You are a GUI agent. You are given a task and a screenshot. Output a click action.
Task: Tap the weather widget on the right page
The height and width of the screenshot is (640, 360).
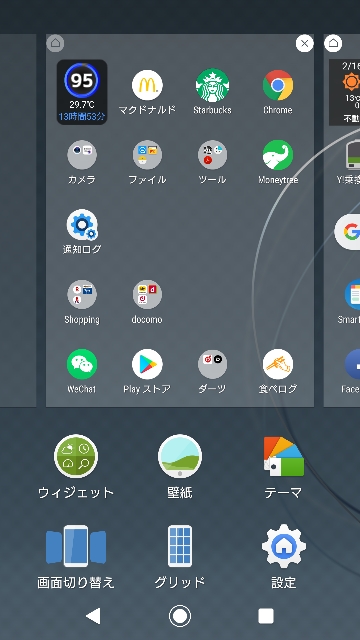click(x=344, y=92)
